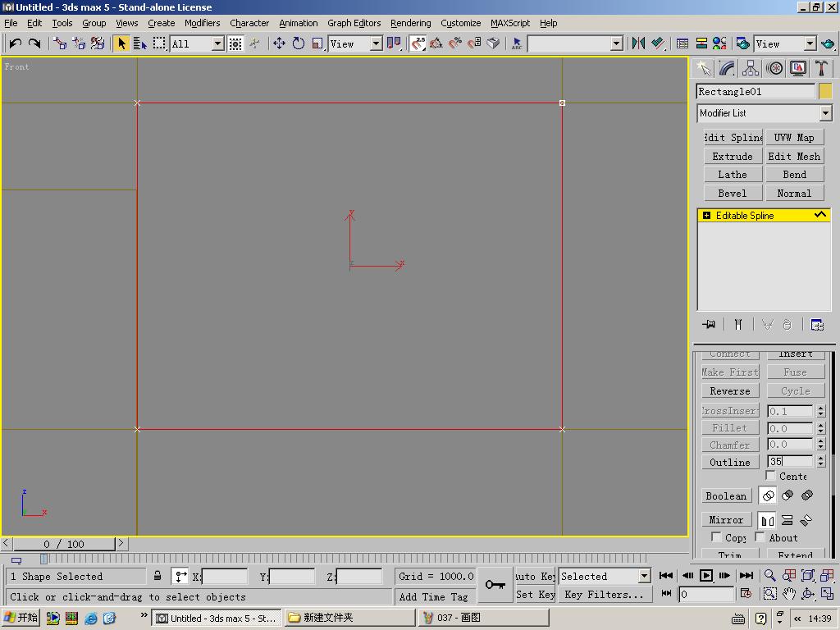Select the Select and Rotate tool
Screen dimensions: 840x630
pos(299,43)
